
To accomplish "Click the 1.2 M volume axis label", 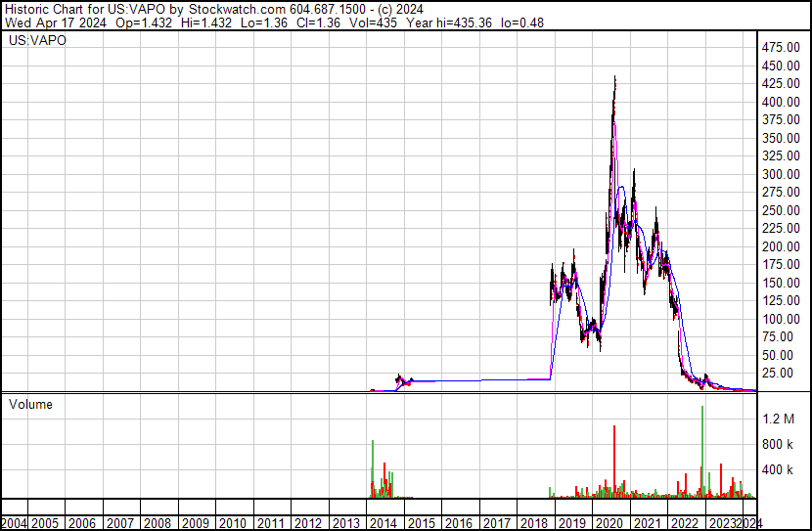I will tap(781, 419).
